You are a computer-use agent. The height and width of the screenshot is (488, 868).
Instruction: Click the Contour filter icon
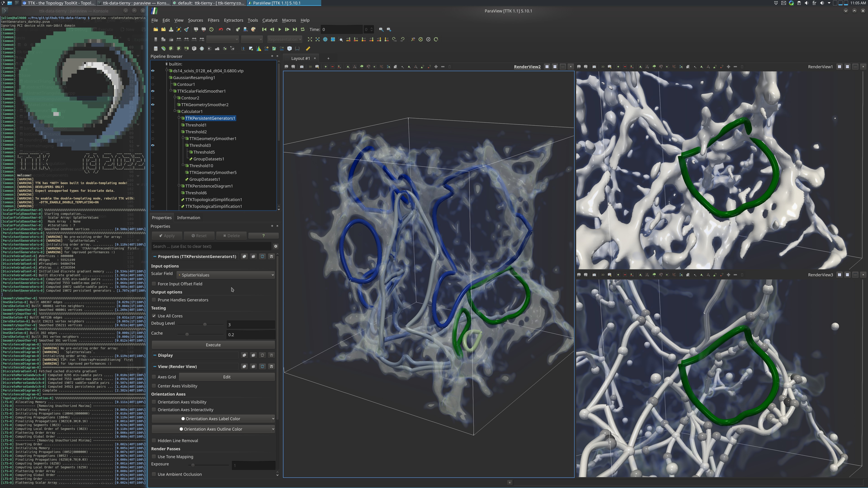click(163, 49)
